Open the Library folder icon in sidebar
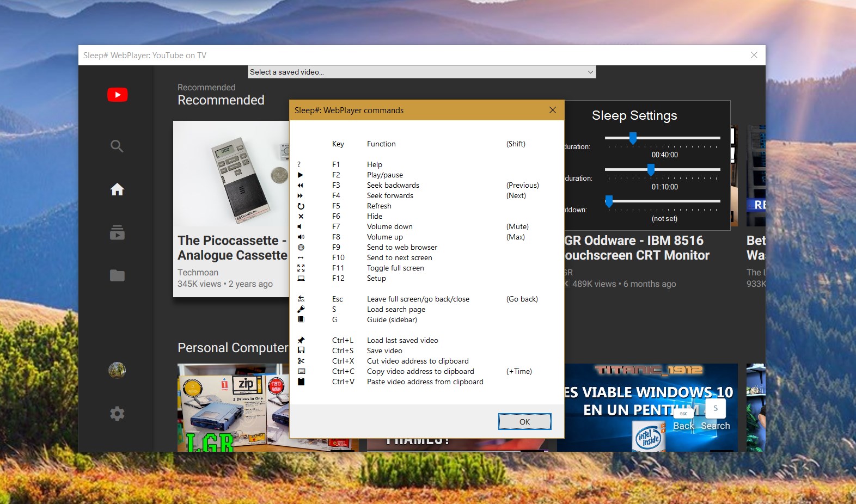Viewport: 856px width, 504px height. click(117, 275)
